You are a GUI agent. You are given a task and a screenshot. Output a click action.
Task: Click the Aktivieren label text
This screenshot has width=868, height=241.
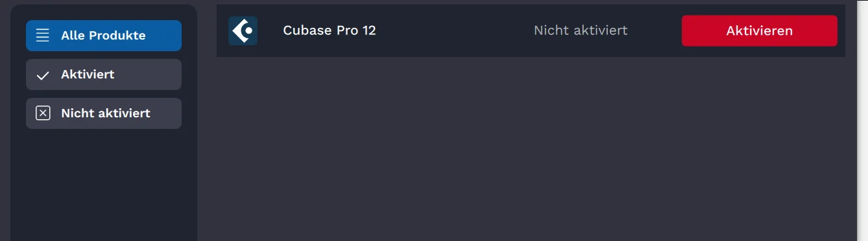[759, 30]
